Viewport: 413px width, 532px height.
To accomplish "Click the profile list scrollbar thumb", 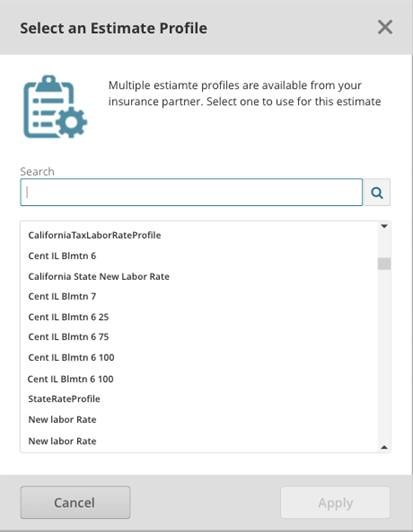I will [x=384, y=264].
